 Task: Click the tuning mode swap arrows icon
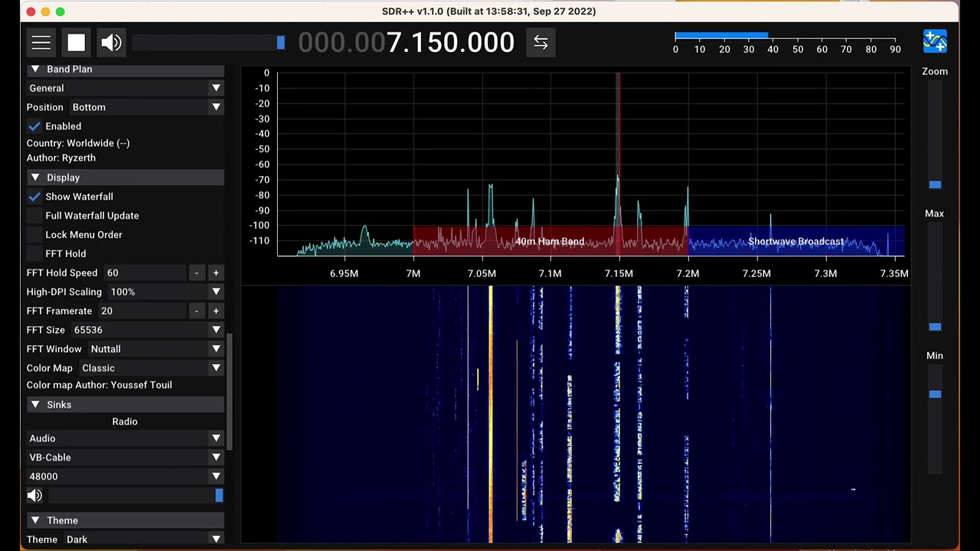pos(541,43)
